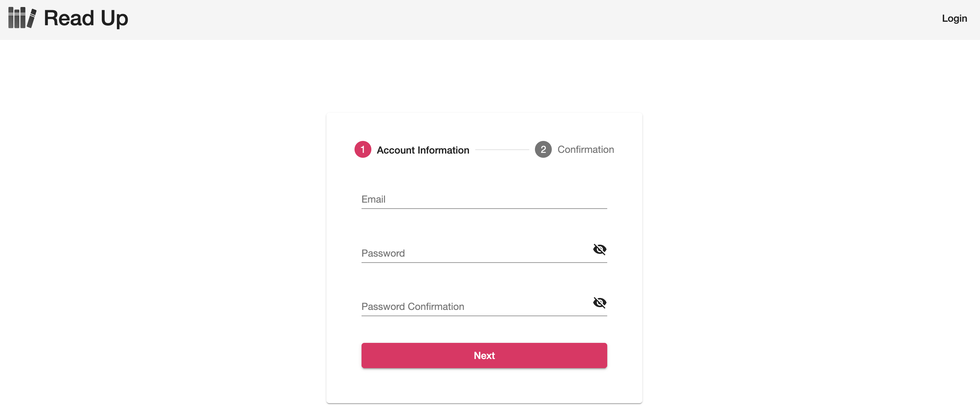This screenshot has height=420, width=980.
Task: Click the underline beneath the Email field
Action: [484, 208]
